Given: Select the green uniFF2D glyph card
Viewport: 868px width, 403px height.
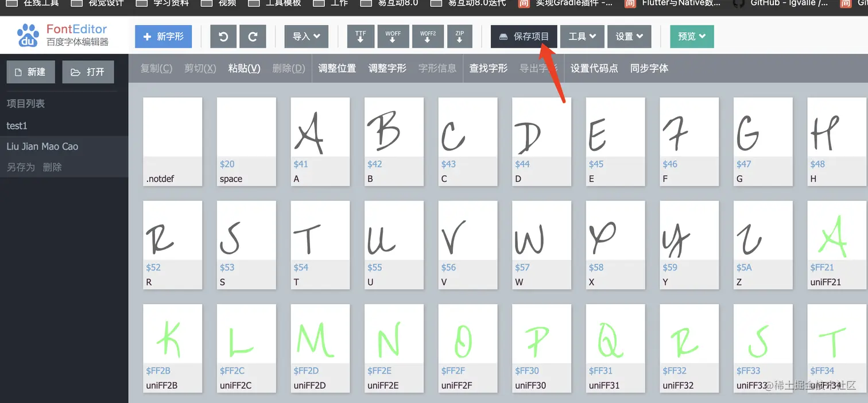Looking at the screenshot, I should coord(320,348).
